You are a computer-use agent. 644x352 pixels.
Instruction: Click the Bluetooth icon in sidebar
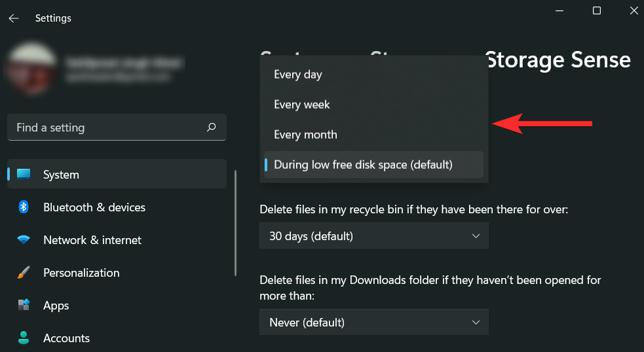tap(24, 207)
